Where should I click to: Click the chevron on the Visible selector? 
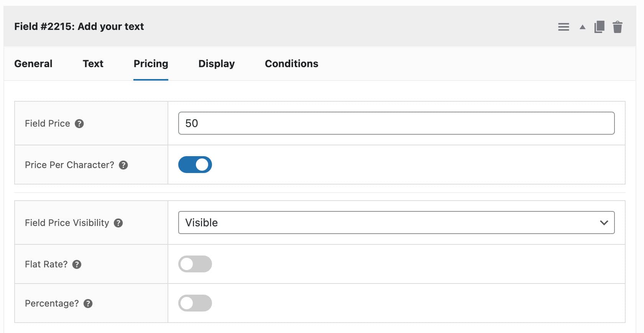click(x=605, y=223)
